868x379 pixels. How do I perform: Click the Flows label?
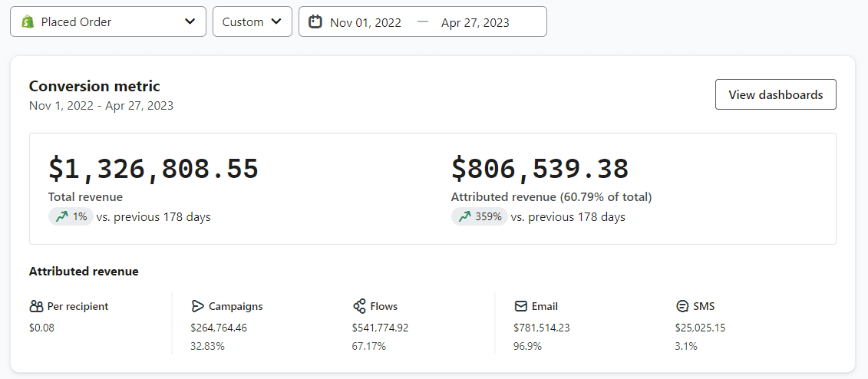384,306
